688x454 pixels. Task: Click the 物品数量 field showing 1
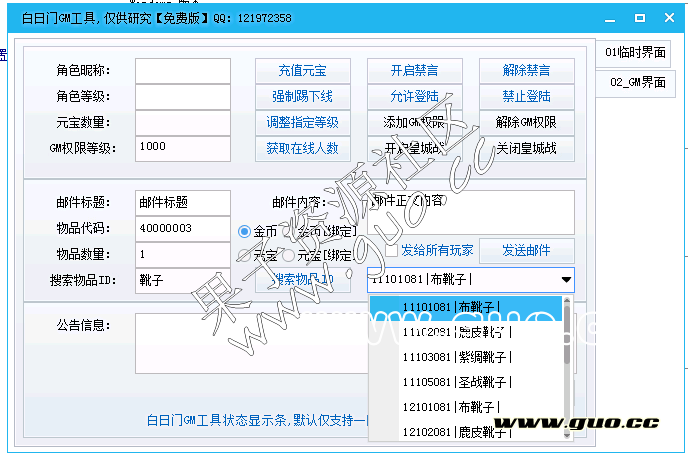click(x=183, y=254)
